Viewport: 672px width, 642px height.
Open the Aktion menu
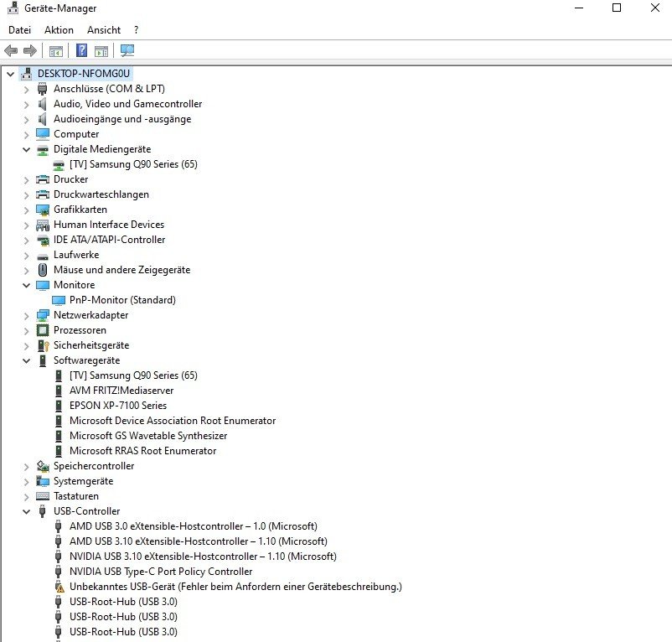(x=59, y=30)
